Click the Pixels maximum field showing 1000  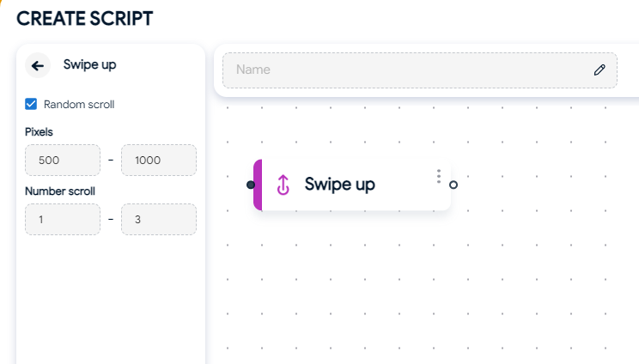click(x=159, y=160)
